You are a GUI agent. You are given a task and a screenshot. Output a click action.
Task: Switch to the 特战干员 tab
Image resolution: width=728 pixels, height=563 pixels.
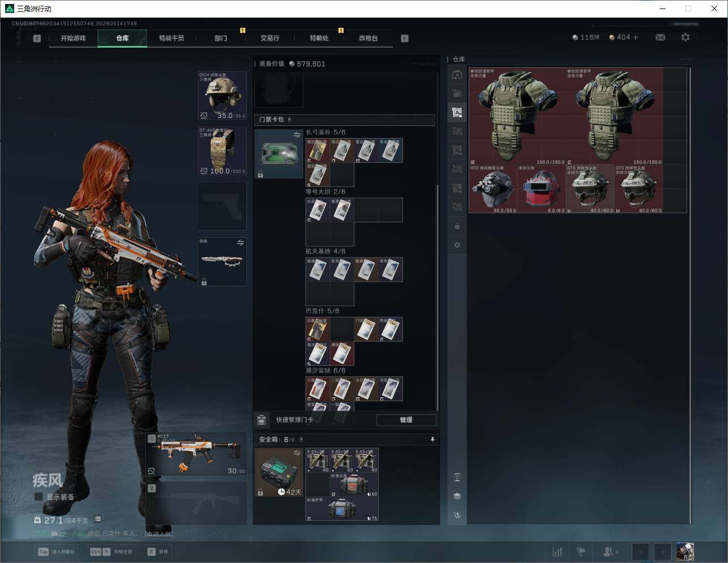tap(171, 38)
